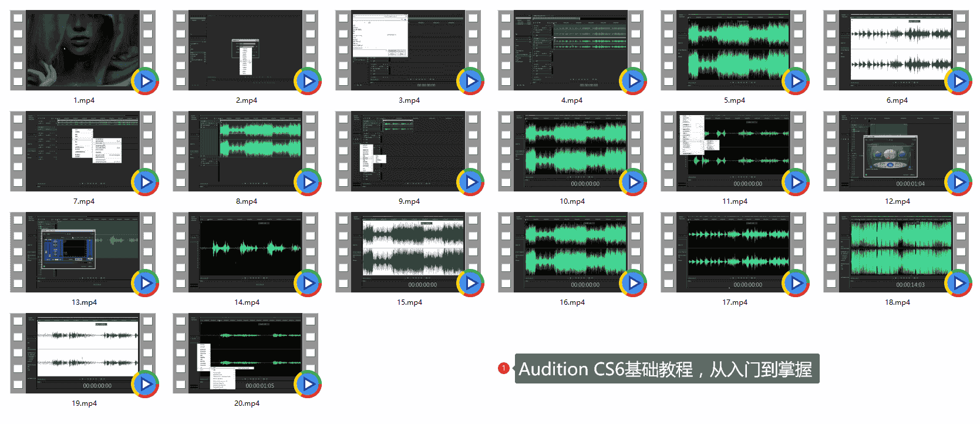
Task: Click the file name 3.mp4
Action: point(409,100)
